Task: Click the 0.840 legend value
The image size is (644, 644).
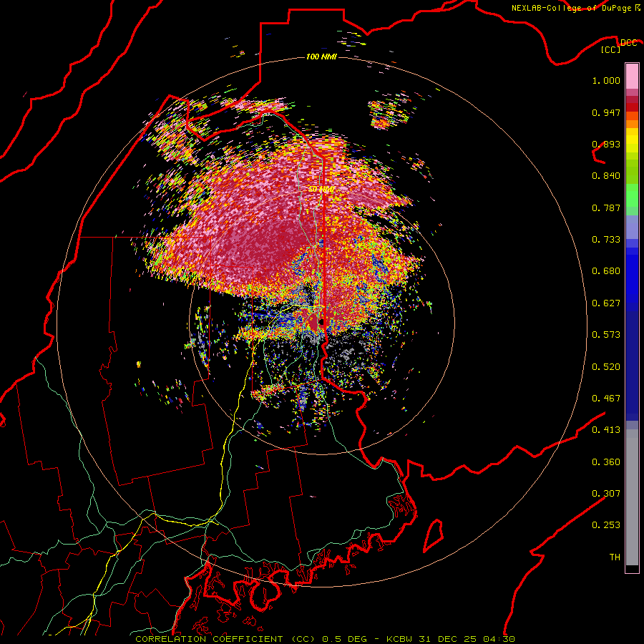Action: coord(606,176)
